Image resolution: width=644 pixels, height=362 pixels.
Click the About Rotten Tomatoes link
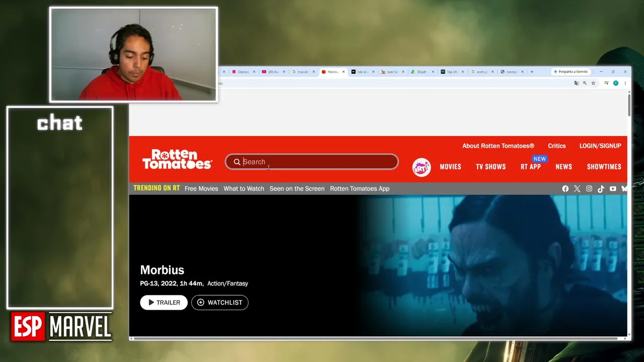pyautogui.click(x=498, y=146)
